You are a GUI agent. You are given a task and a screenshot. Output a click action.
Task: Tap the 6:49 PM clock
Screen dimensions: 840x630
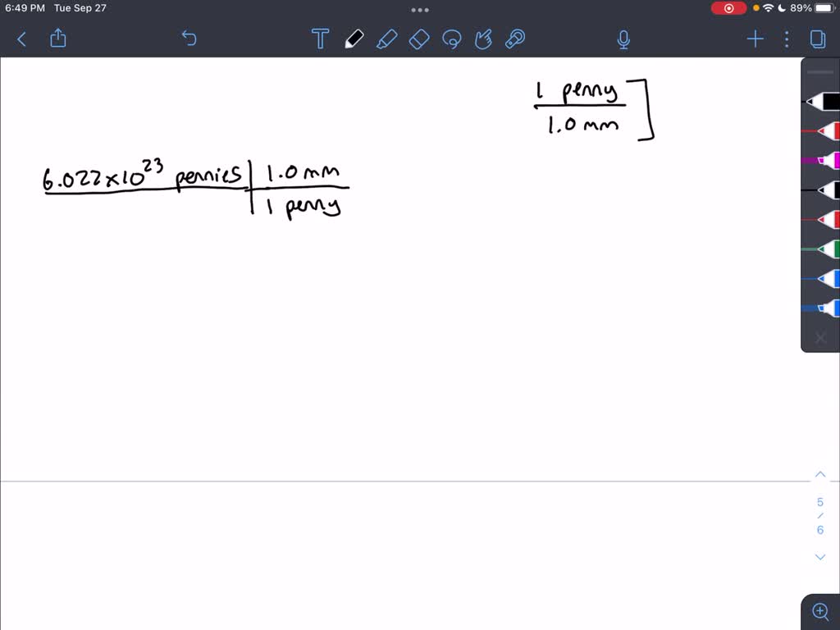pyautogui.click(x=25, y=8)
